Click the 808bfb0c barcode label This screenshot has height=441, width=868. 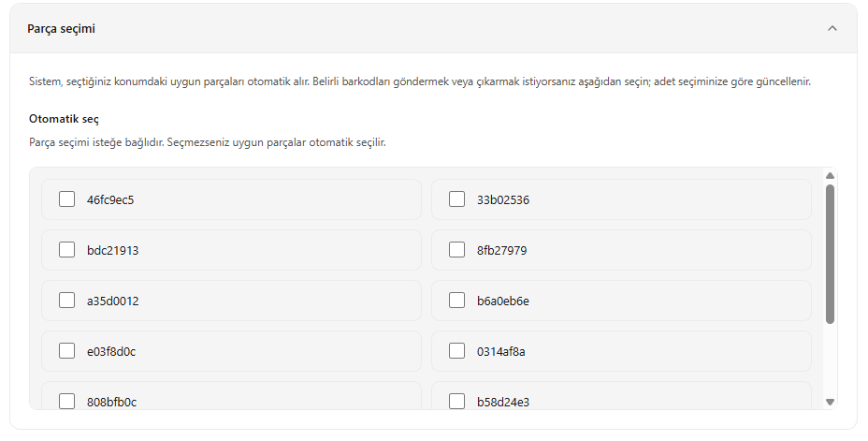[112, 402]
